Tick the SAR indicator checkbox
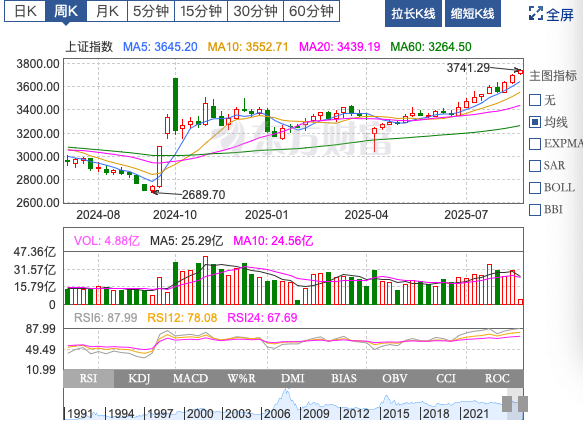 pyautogui.click(x=535, y=165)
